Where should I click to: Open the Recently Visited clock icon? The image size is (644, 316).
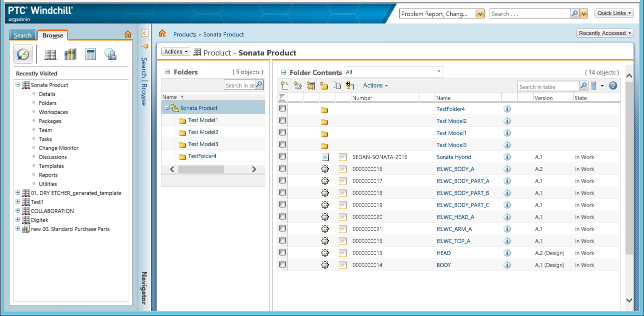(x=23, y=54)
